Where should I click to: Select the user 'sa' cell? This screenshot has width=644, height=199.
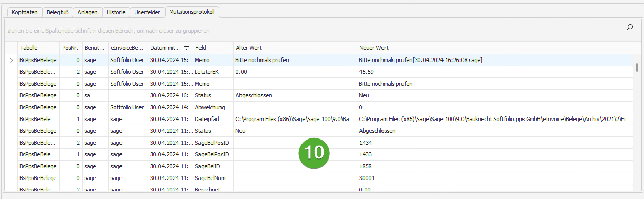[x=95, y=95]
